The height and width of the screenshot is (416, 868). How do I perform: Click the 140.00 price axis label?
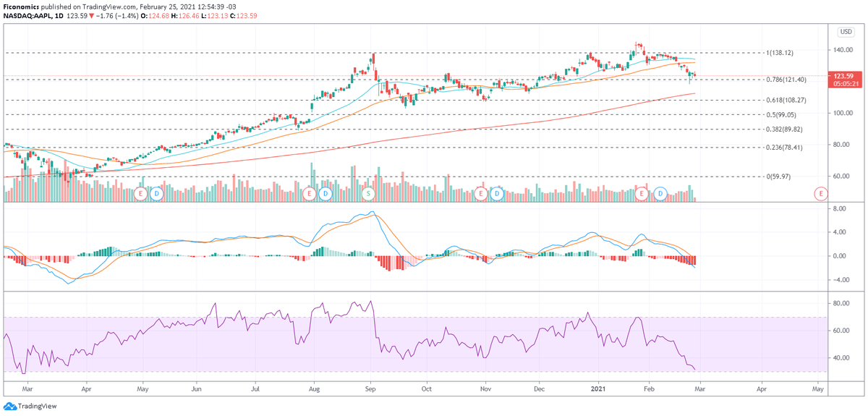click(843, 50)
